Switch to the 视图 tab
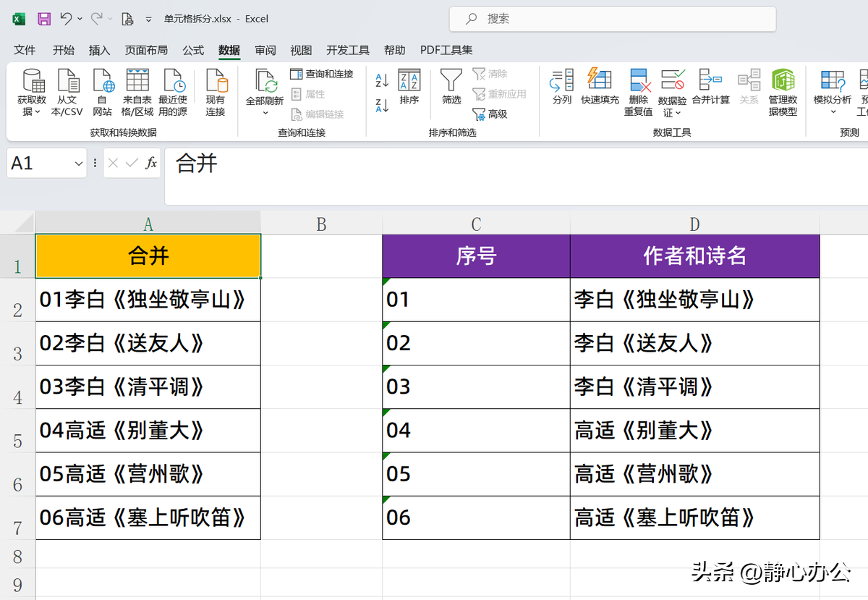This screenshot has width=868, height=600. click(x=301, y=50)
